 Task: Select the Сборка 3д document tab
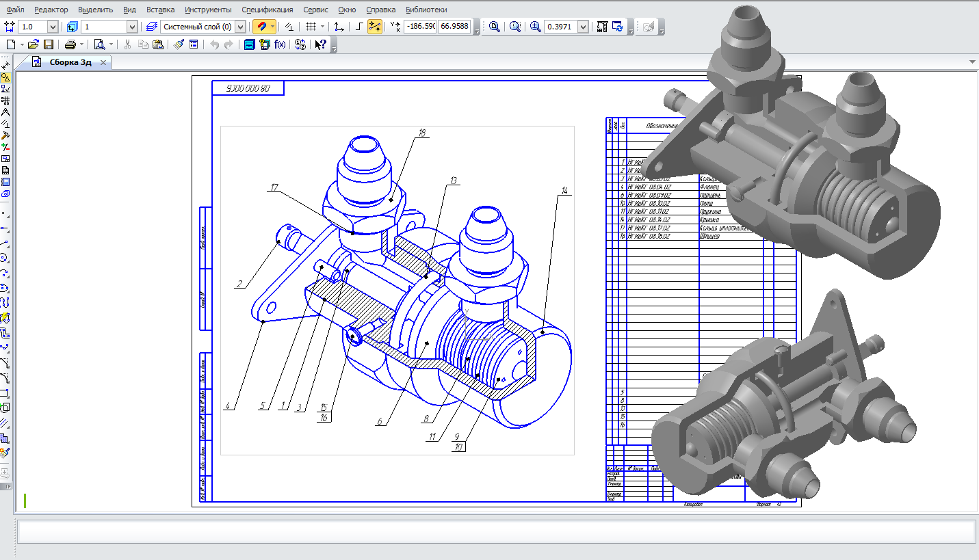coord(70,62)
